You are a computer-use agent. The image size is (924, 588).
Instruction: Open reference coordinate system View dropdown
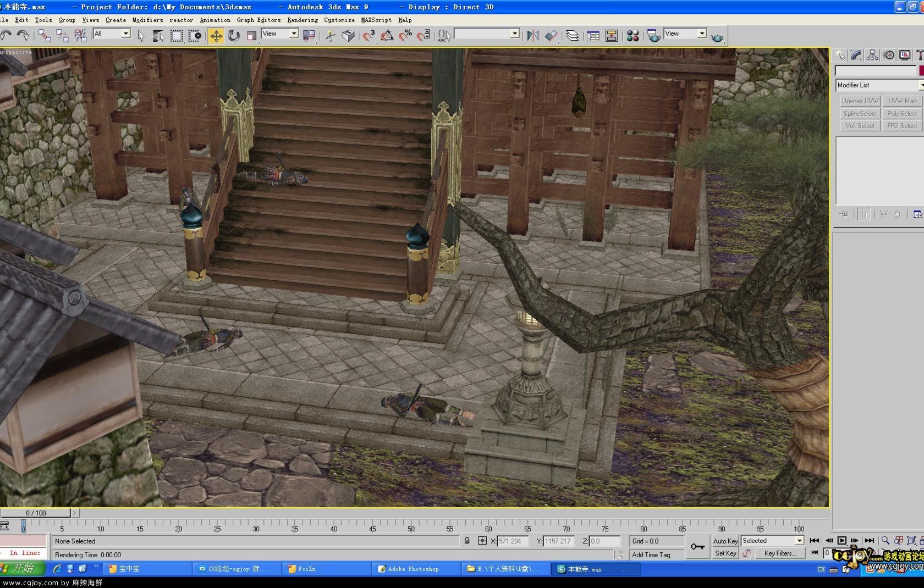[280, 34]
